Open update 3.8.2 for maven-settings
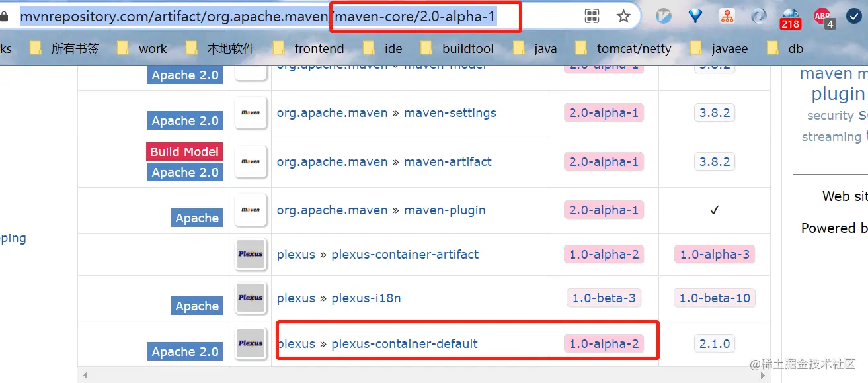Screen dimensions: 868x383 [715, 113]
